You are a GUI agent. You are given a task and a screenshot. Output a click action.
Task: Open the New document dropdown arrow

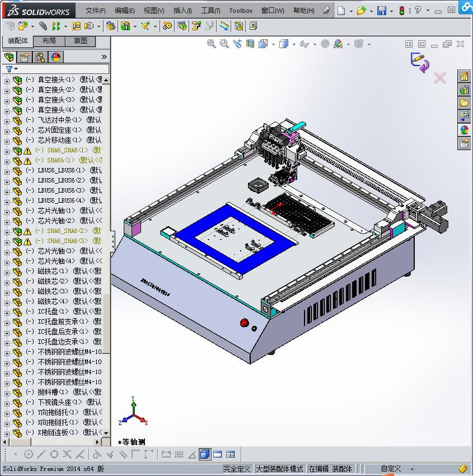click(x=351, y=11)
